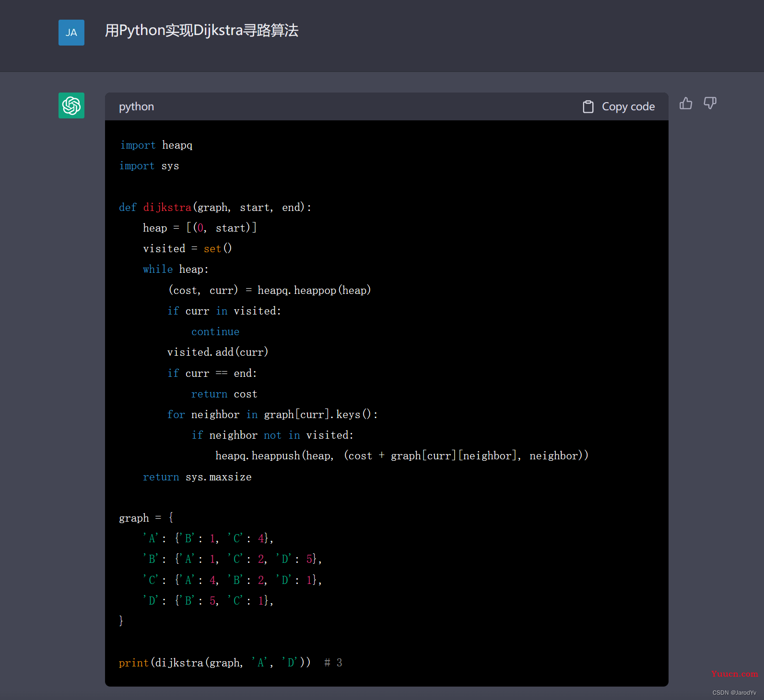Click the thumbs down icon

[710, 103]
